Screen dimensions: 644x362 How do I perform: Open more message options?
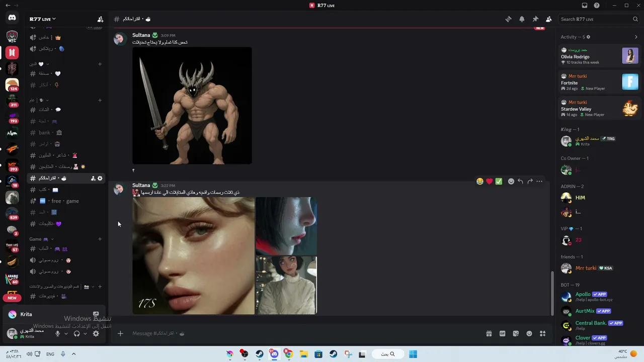[x=539, y=182]
